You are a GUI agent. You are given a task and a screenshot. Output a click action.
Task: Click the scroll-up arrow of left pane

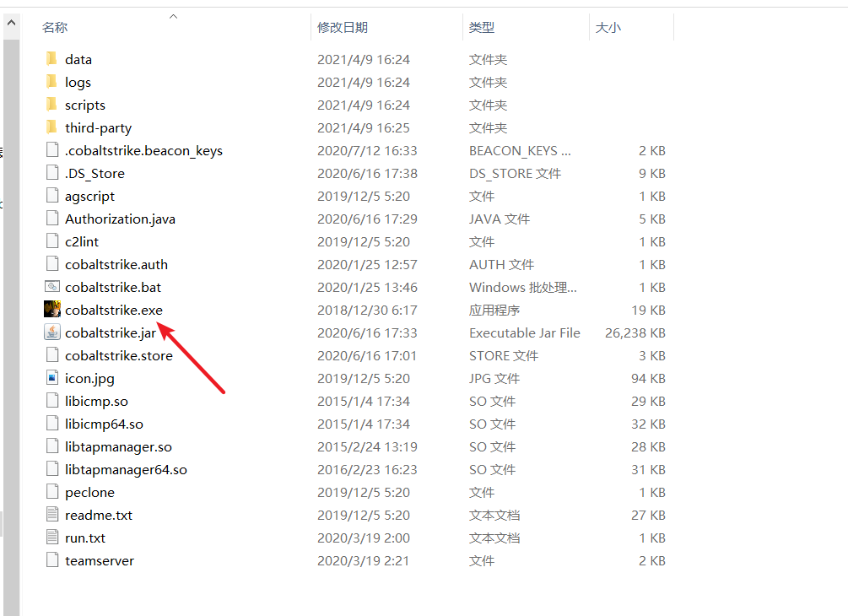(x=11, y=24)
